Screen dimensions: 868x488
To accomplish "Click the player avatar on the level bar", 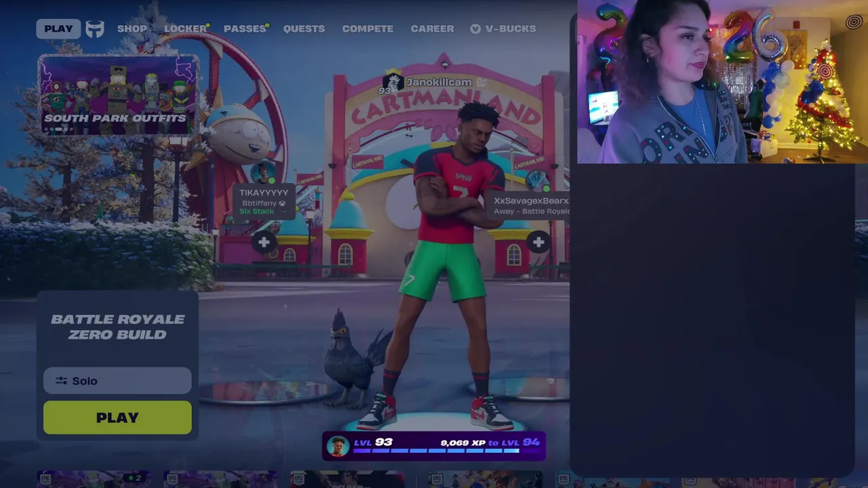I will 338,446.
